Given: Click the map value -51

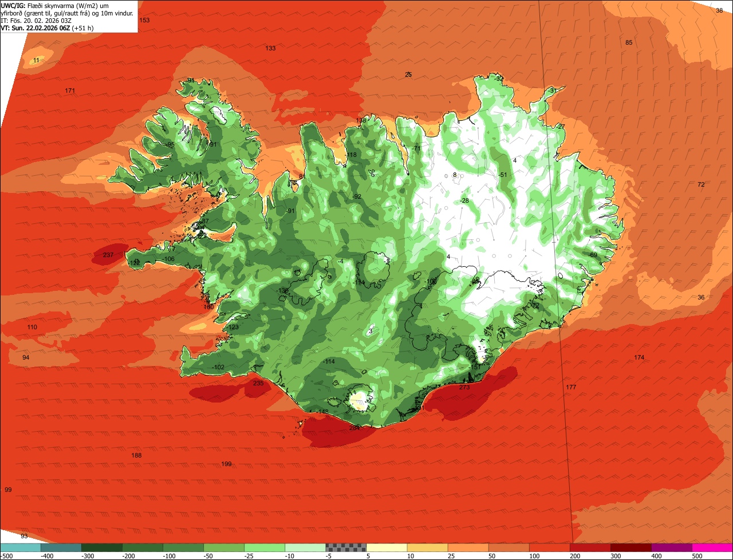Looking at the screenshot, I should click(x=503, y=175).
